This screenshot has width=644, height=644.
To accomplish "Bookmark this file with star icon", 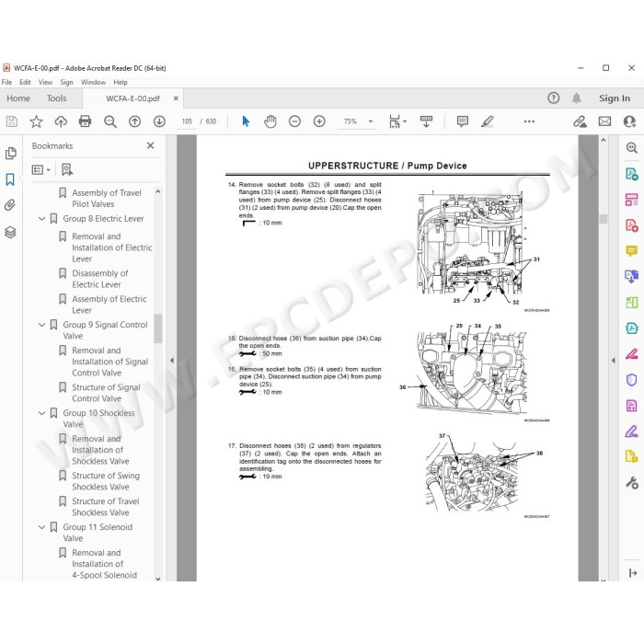I will (36, 121).
